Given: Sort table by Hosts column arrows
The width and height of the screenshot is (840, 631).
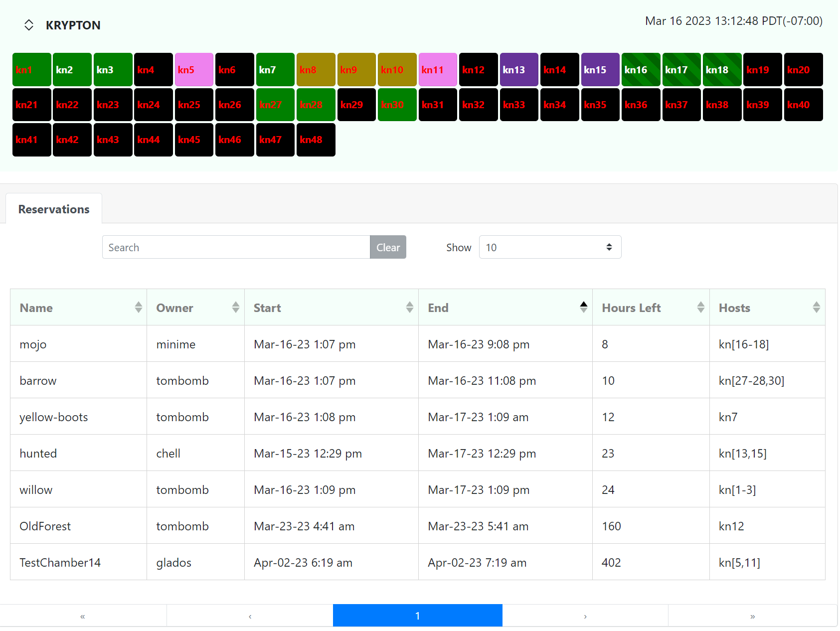Looking at the screenshot, I should click(816, 308).
